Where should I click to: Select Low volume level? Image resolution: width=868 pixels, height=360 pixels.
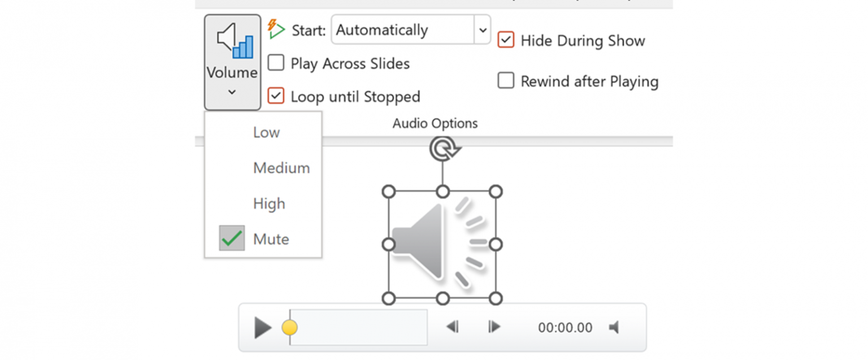coord(265,132)
